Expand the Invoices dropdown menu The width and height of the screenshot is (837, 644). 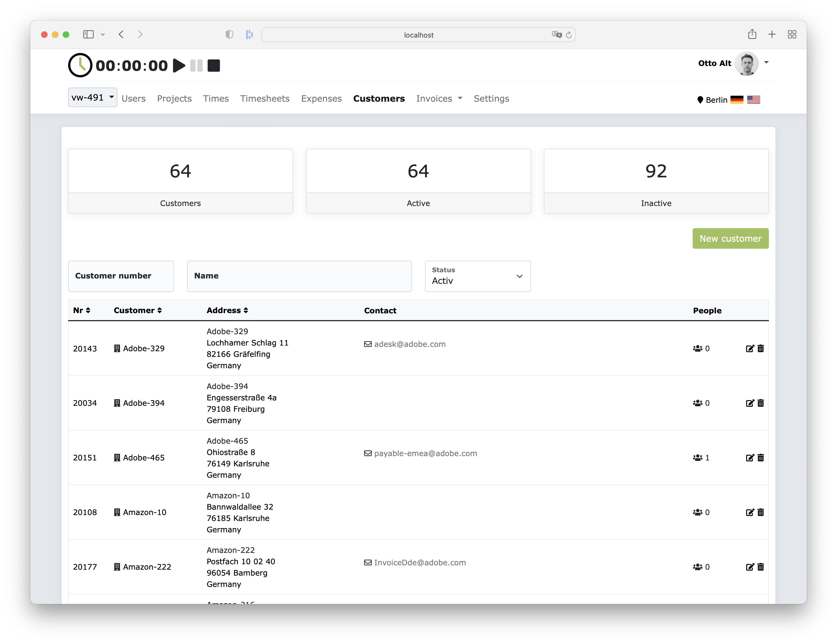pos(439,98)
